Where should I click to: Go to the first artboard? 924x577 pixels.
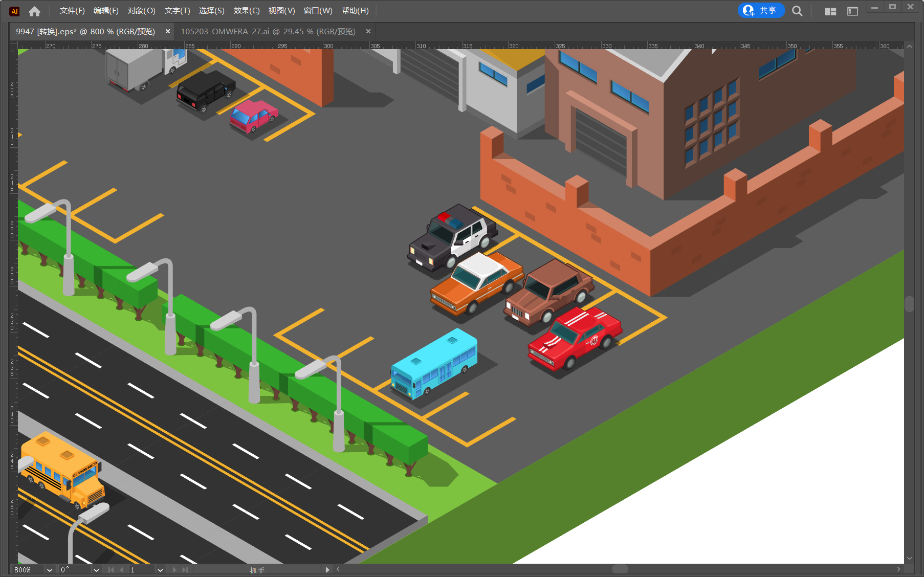tap(111, 570)
